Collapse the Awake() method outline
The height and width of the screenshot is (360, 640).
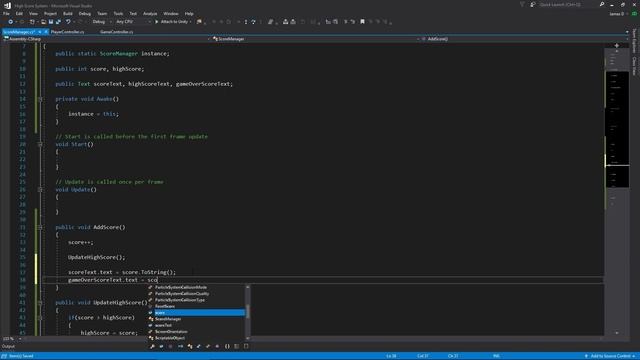tap(40, 99)
